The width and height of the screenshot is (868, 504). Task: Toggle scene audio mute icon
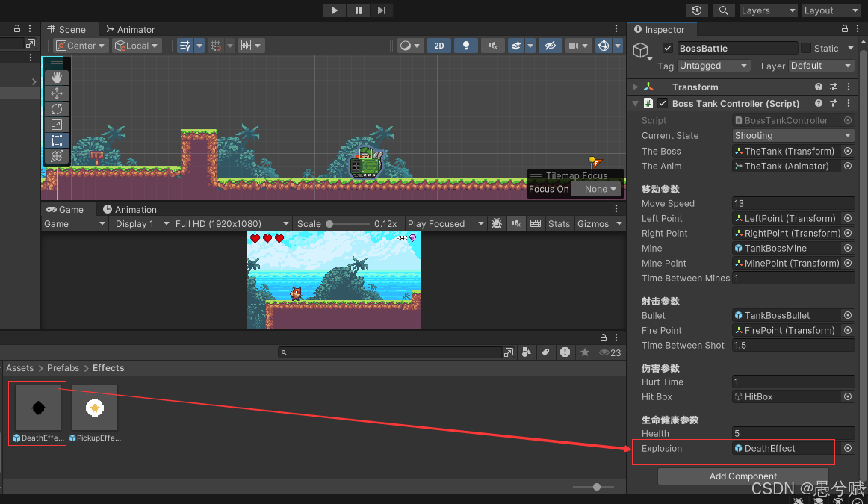[493, 46]
